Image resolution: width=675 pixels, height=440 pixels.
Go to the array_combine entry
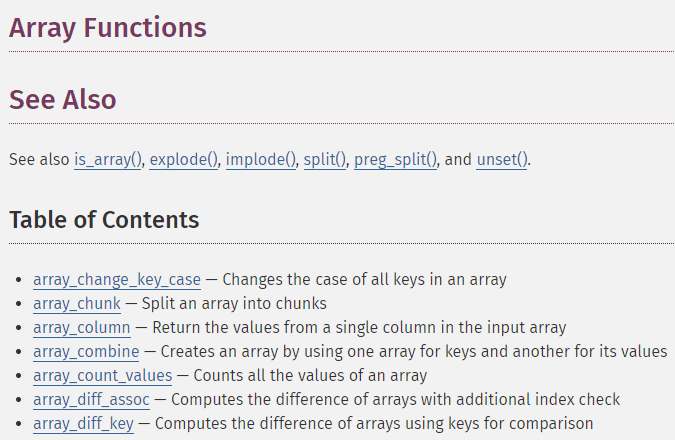click(x=86, y=352)
